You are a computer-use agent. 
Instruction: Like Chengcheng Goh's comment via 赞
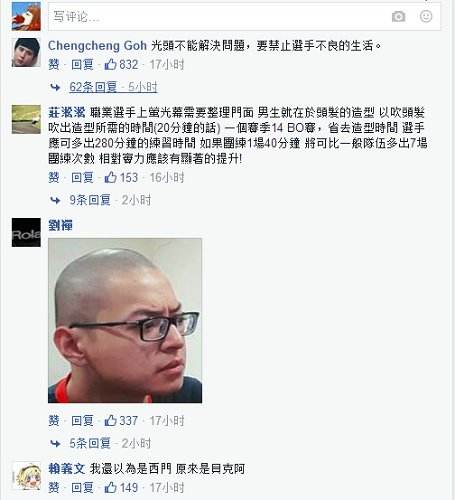[x=54, y=64]
